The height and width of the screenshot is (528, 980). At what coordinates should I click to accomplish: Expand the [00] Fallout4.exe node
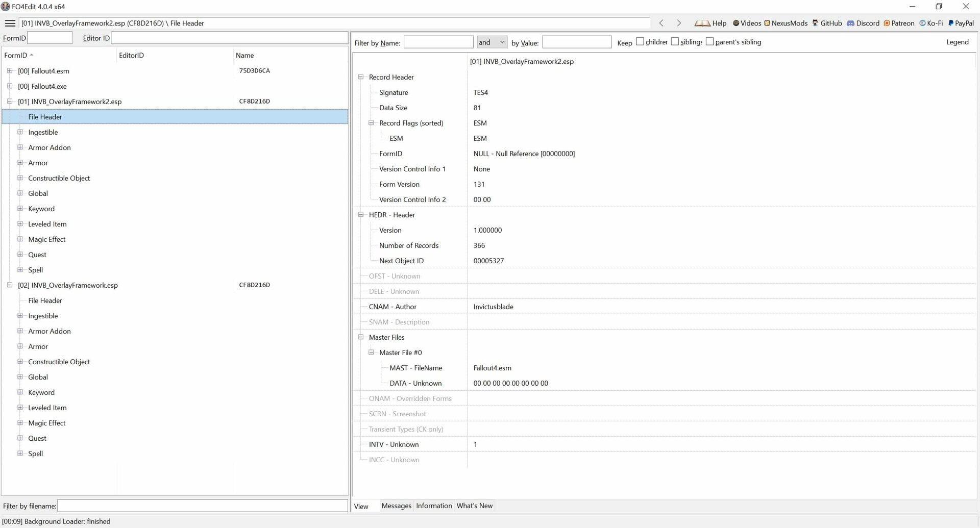click(x=10, y=86)
